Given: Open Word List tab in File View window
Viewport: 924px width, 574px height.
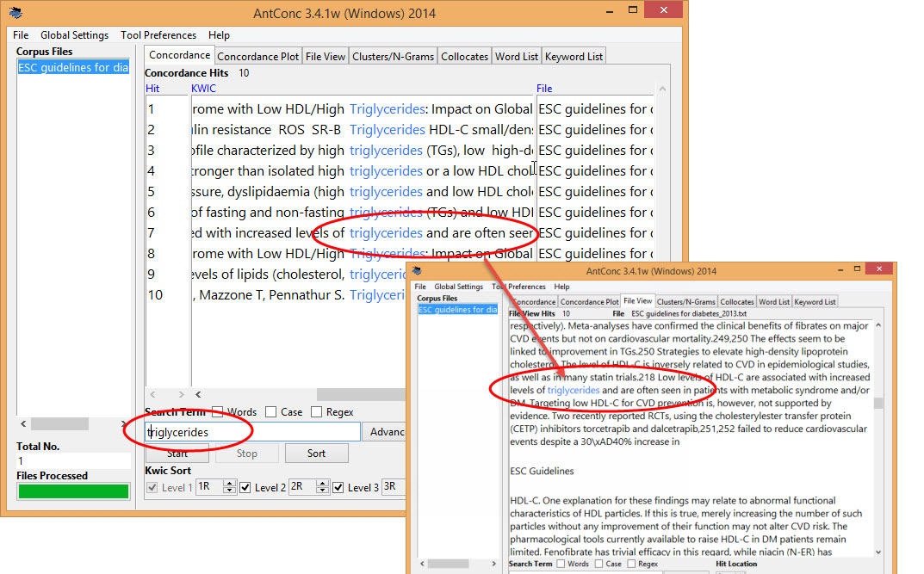Looking at the screenshot, I should (774, 302).
